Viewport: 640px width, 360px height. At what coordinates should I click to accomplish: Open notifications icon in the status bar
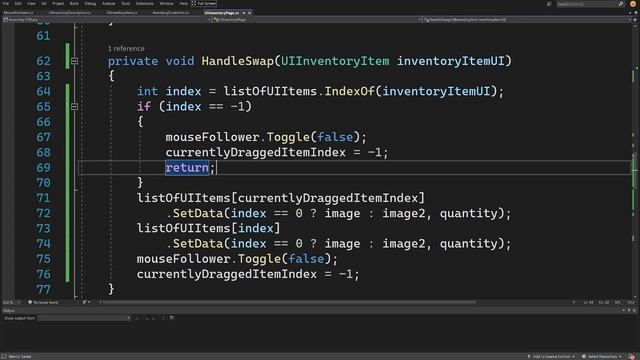click(632, 356)
